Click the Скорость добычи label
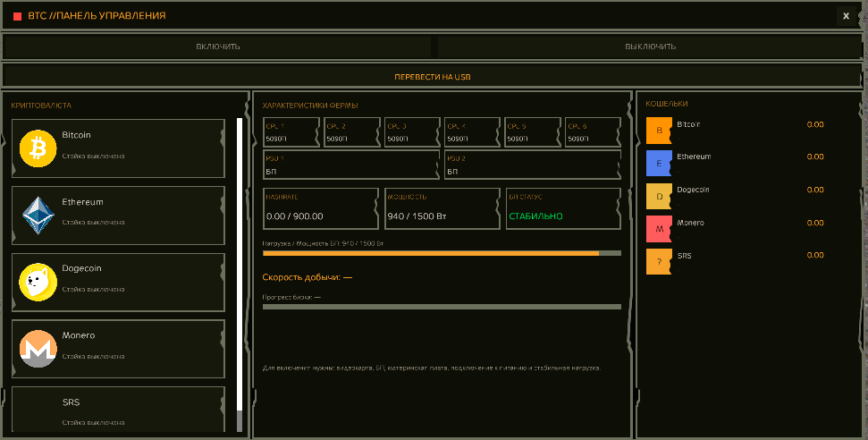Viewport: 868px width, 440px height. [308, 277]
